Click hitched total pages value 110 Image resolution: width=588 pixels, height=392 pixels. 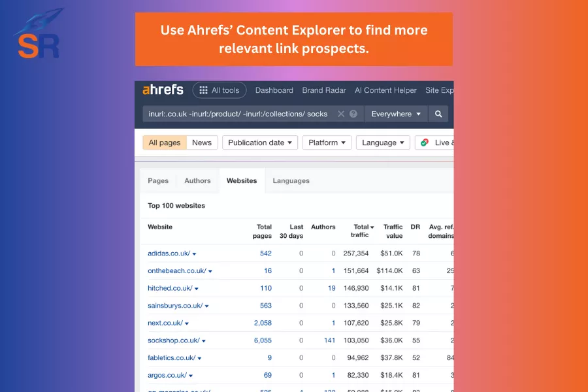point(266,288)
